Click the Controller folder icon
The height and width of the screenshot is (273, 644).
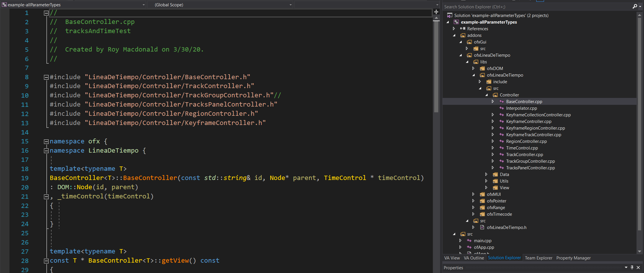tap(495, 95)
